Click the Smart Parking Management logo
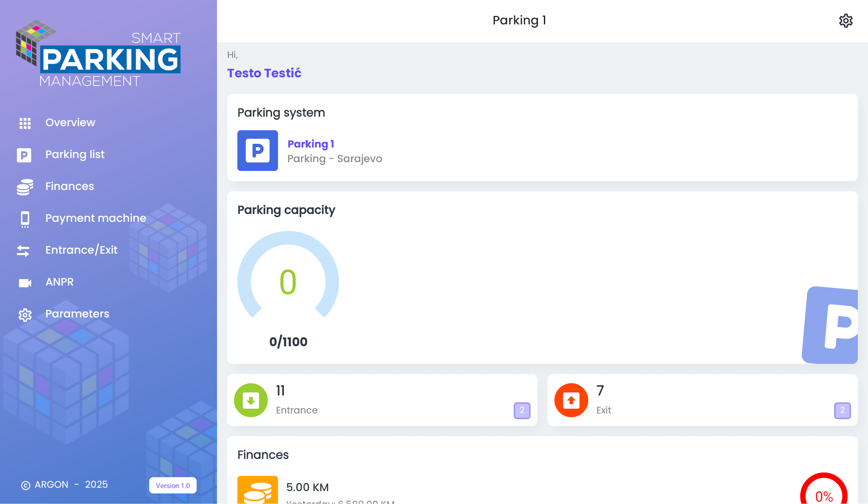 (98, 53)
